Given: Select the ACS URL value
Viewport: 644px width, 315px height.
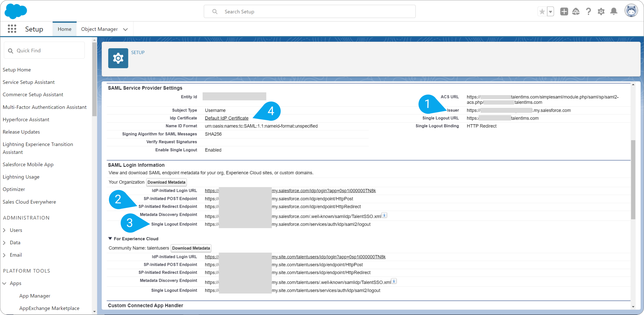Looking at the screenshot, I should click(x=543, y=99).
